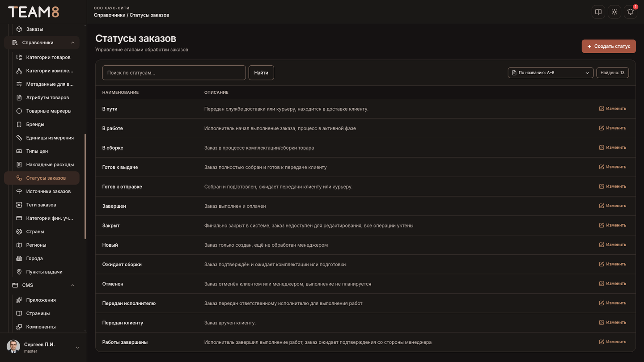This screenshot has height=362, width=644.
Task: Click the Новый status name
Action: click(x=110, y=245)
